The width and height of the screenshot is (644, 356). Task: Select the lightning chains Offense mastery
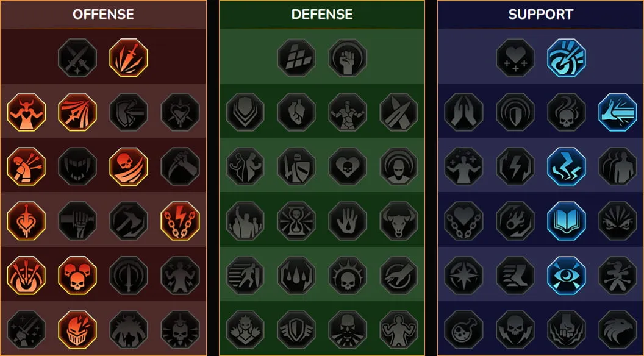pyautogui.click(x=180, y=221)
